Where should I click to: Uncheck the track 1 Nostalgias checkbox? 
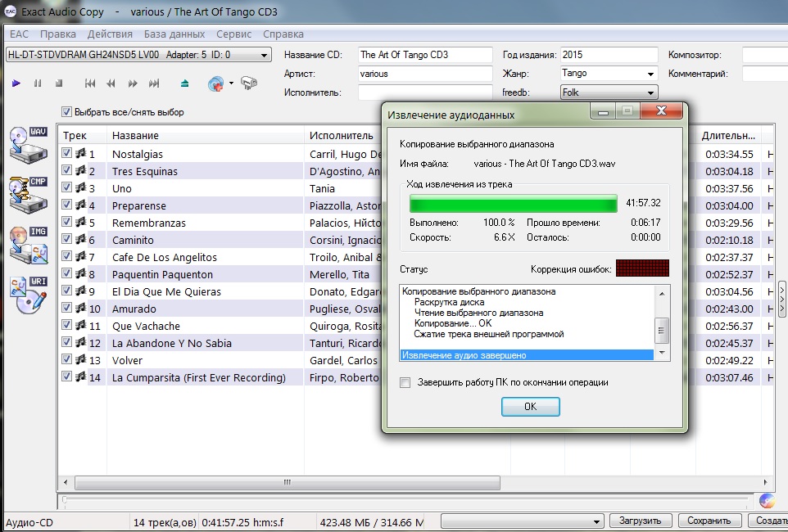pos(67,154)
